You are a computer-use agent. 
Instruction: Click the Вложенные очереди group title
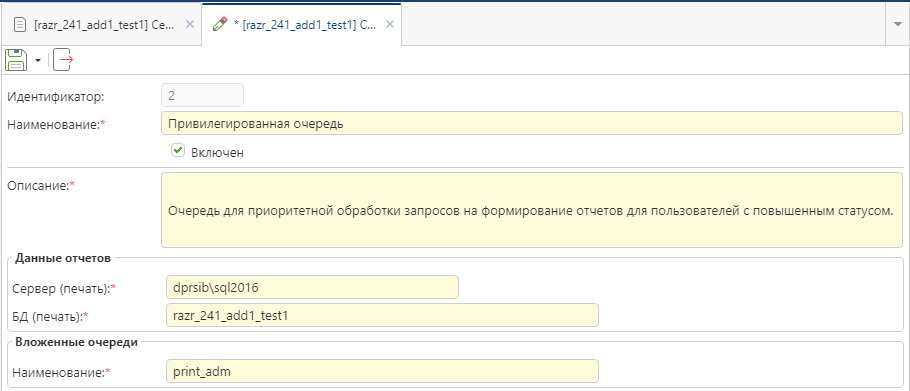pyautogui.click(x=77, y=342)
